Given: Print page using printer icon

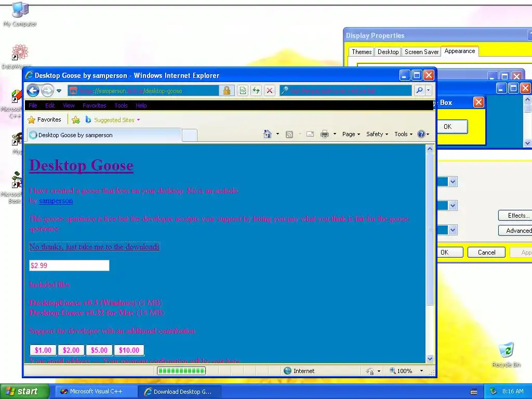Looking at the screenshot, I should tap(325, 134).
